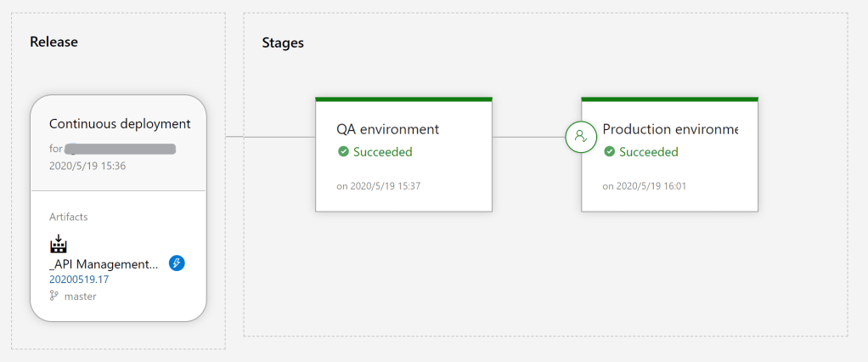Open build number 20200519.17 link

[79, 280]
